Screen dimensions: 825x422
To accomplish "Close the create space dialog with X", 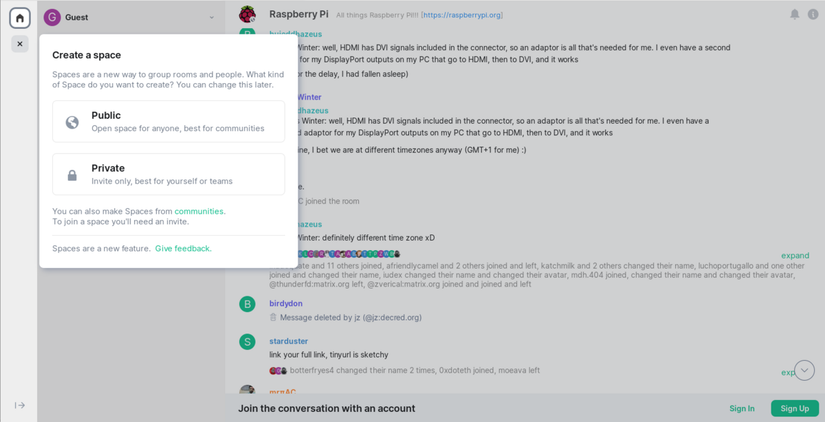I will [x=19, y=44].
